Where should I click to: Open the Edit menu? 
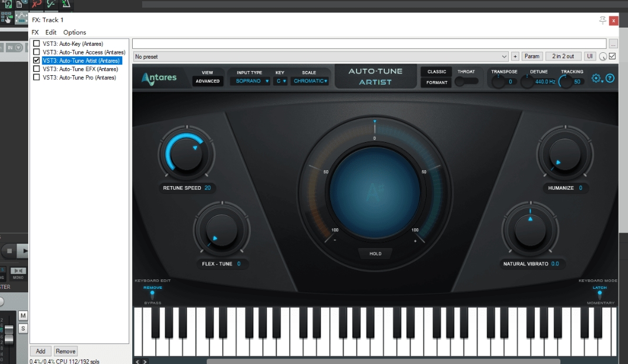(51, 32)
